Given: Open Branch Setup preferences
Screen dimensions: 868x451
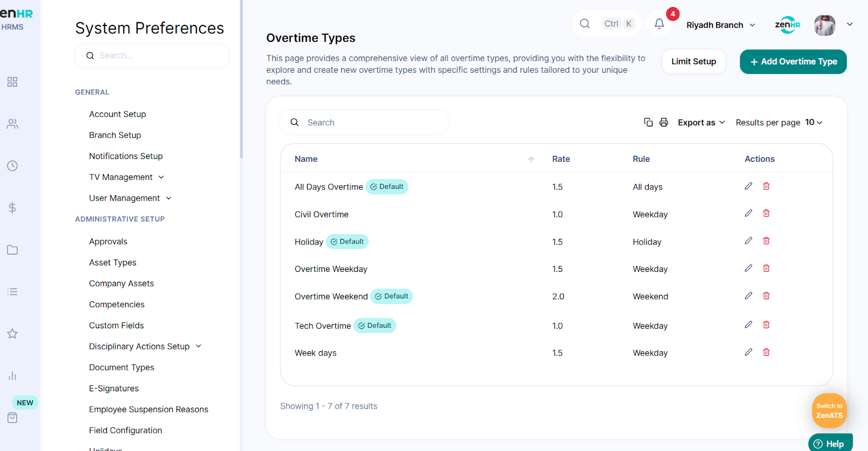Looking at the screenshot, I should (x=115, y=135).
